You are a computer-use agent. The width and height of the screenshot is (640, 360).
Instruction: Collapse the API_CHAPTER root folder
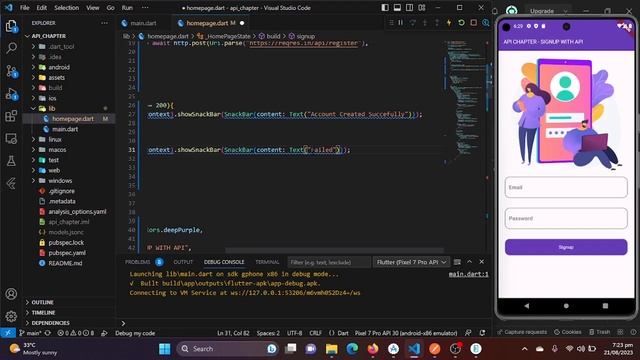click(x=49, y=36)
